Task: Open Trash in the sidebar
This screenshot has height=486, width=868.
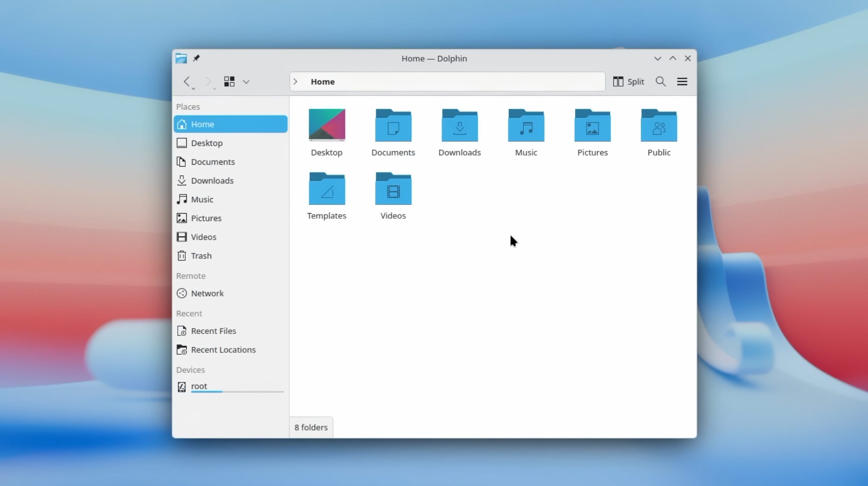Action: click(x=231, y=256)
